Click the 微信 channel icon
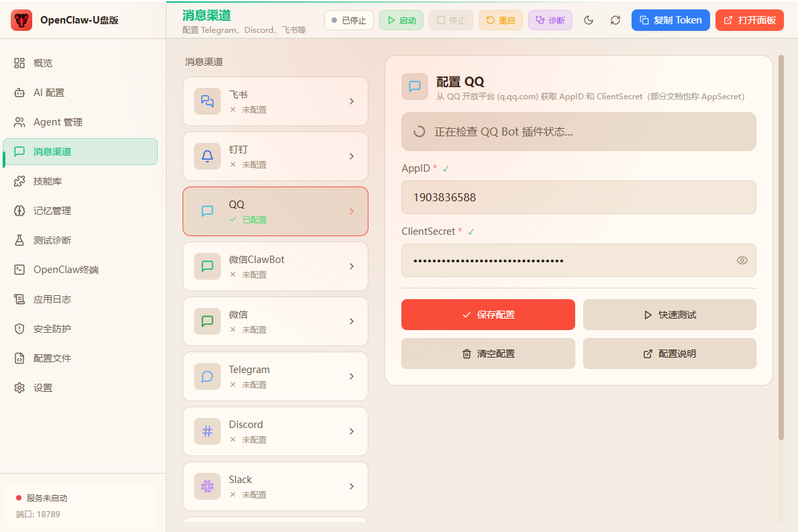The height and width of the screenshot is (532, 798). point(207,321)
